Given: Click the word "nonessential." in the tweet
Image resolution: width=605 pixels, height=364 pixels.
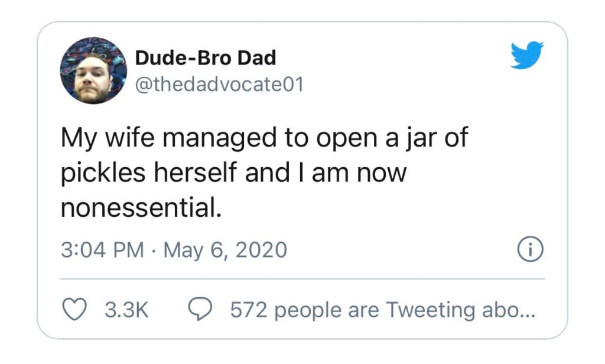Looking at the screenshot, I should 141,209.
